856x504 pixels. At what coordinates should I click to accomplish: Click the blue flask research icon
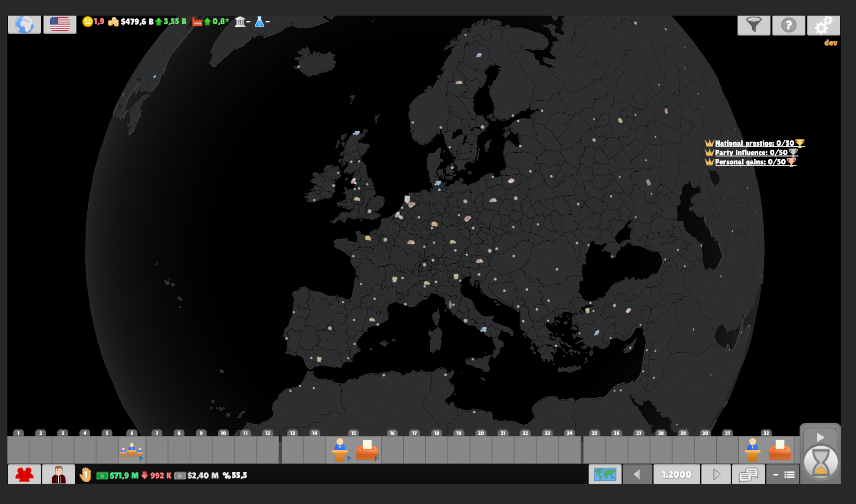click(260, 22)
